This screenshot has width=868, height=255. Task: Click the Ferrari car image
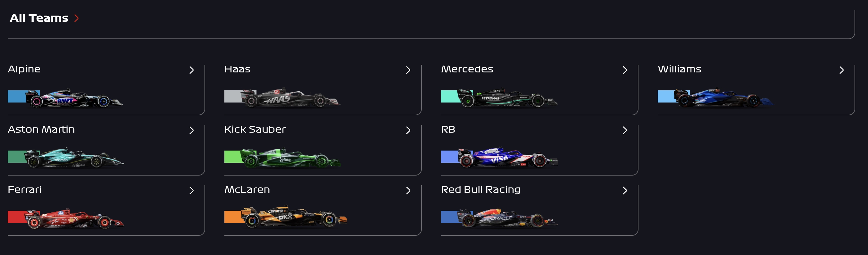point(75,219)
